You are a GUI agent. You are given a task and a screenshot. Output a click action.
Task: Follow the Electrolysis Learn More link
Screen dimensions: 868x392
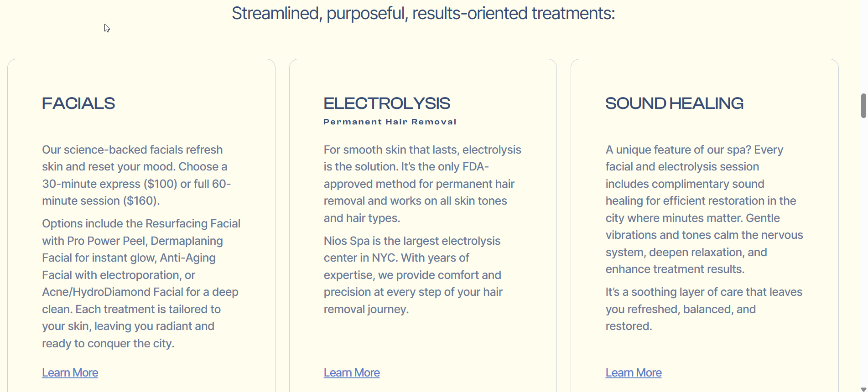point(352,372)
